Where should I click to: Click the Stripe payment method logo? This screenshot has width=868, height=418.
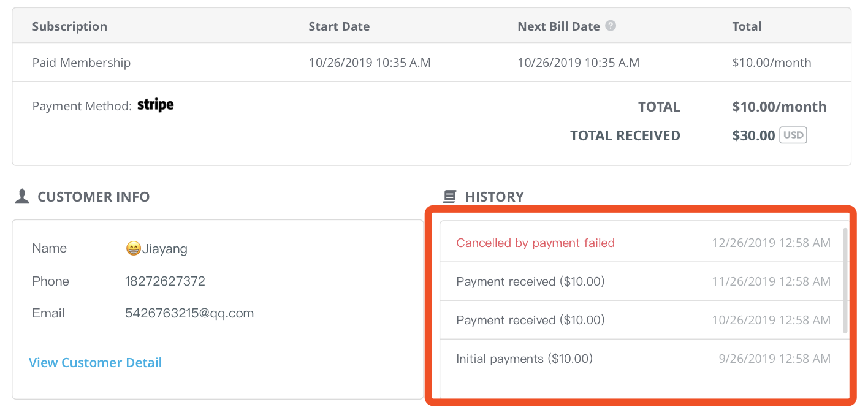point(156,105)
